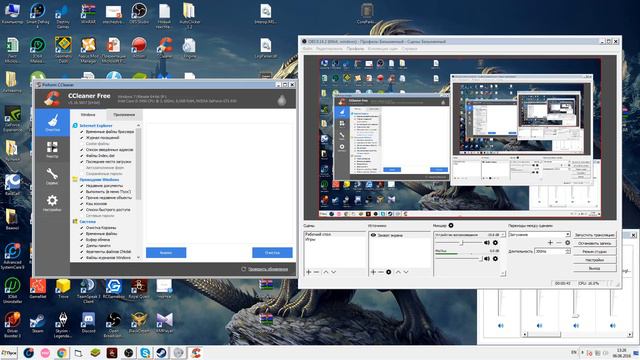
Task: Click the Mic/Aux volume slider
Action: click(458, 259)
